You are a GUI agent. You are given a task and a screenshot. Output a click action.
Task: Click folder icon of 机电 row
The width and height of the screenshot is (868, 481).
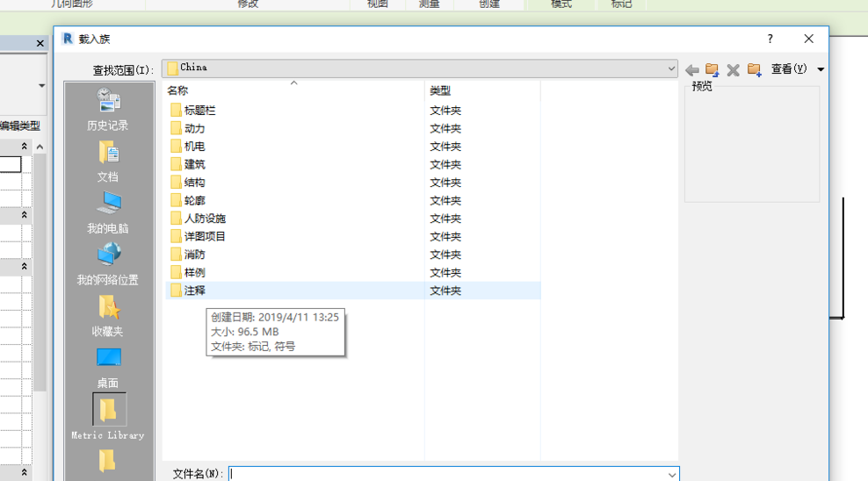pos(176,146)
